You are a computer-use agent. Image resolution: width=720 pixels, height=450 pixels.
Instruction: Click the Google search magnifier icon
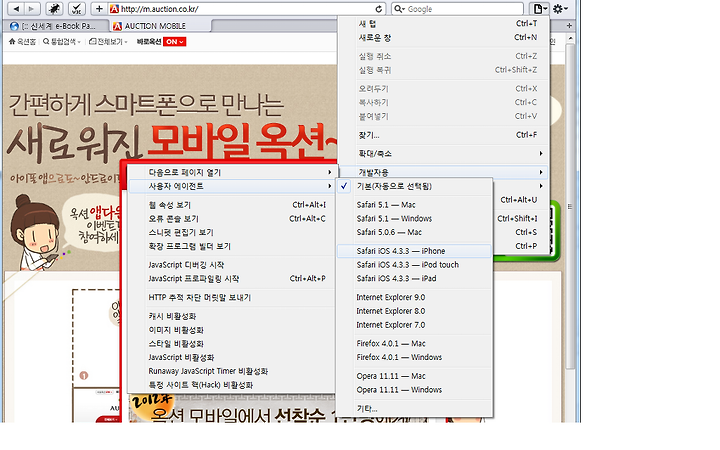coord(399,9)
